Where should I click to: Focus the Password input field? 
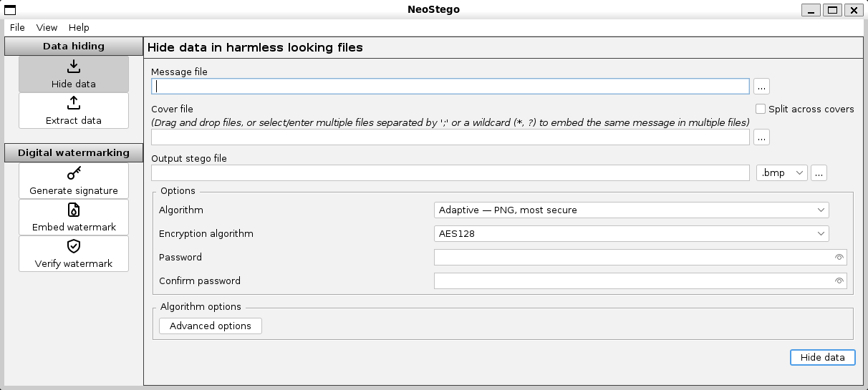tap(640, 258)
